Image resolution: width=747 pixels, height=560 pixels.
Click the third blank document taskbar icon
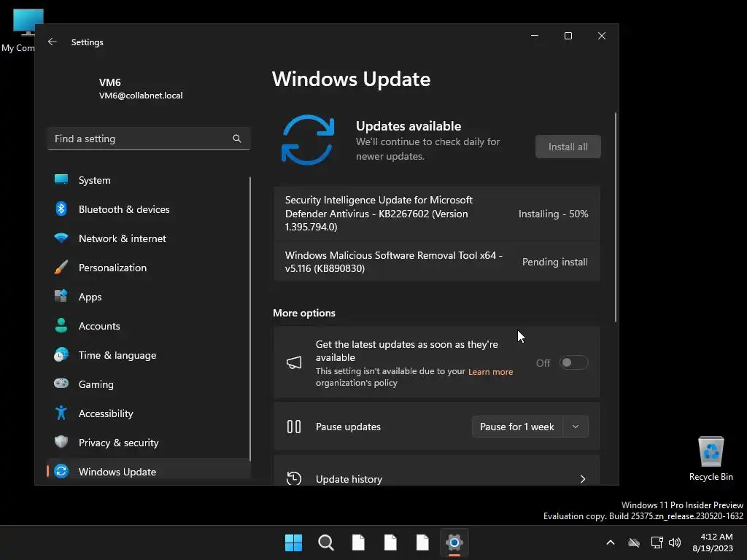tap(422, 542)
